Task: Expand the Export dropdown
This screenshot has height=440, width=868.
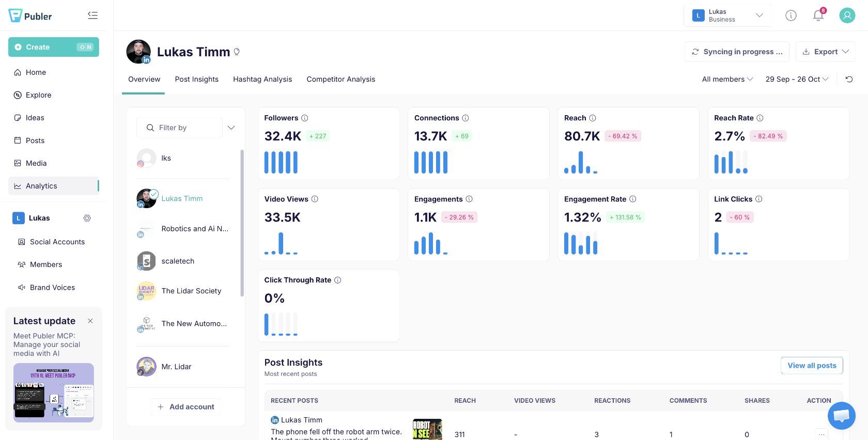Action: (x=826, y=52)
